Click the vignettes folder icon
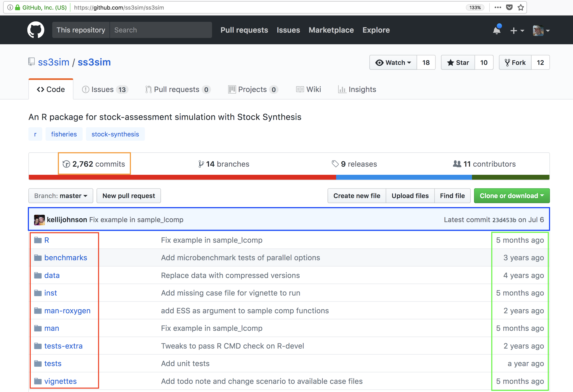573x392 pixels. [38, 381]
